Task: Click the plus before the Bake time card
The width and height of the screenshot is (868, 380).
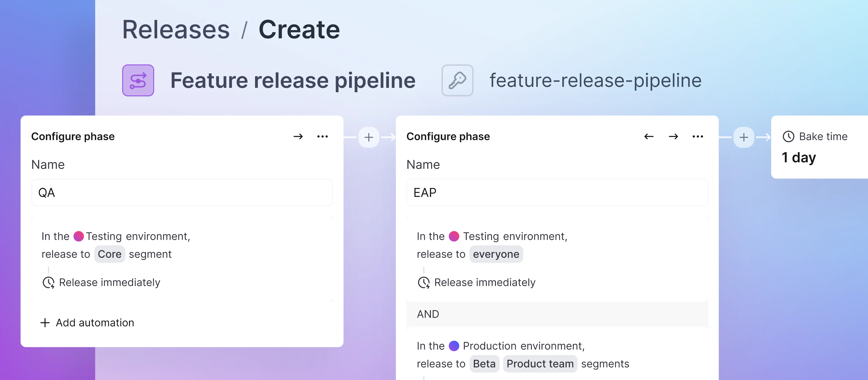Action: pos(743,137)
